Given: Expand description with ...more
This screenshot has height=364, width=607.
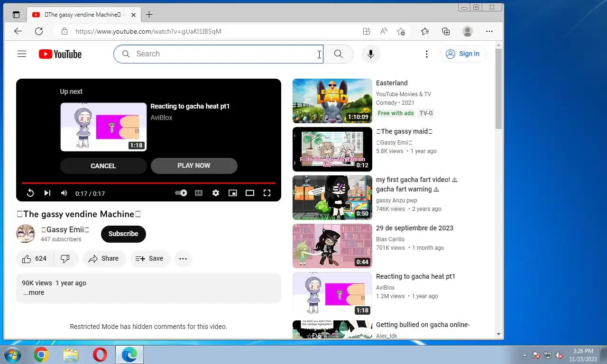Looking at the screenshot, I should (34, 292).
